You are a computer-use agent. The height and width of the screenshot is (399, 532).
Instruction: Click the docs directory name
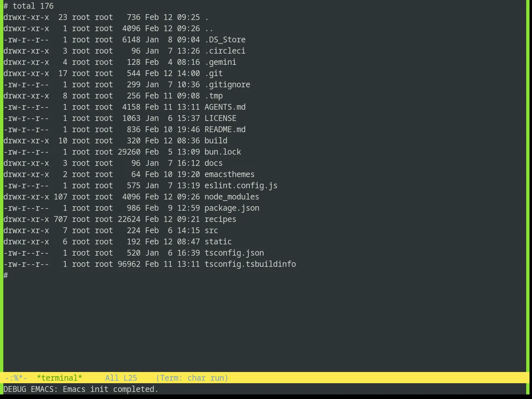214,163
